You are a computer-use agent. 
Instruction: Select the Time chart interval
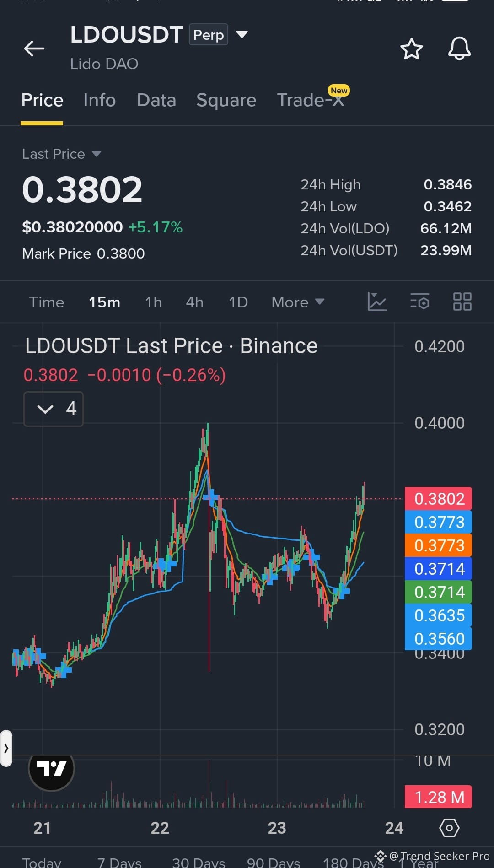[x=47, y=302]
